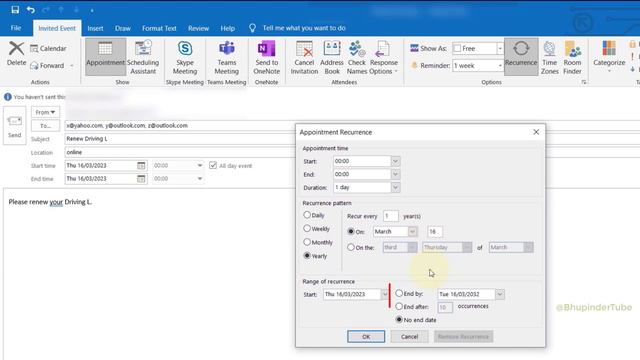Screen dimensions: 640x360
Task: Open the Scheduling Assistant
Action: (x=143, y=57)
